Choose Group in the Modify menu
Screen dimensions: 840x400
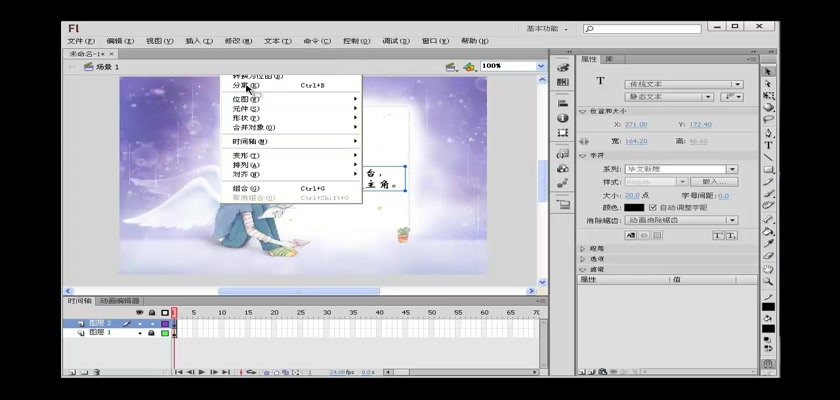pyautogui.click(x=291, y=188)
